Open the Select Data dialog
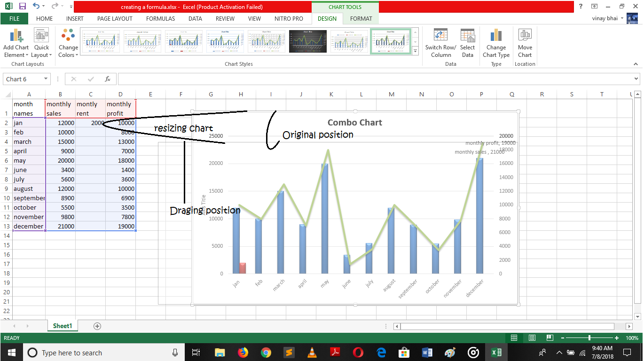Viewport: 644px width, 361px height. click(467, 36)
